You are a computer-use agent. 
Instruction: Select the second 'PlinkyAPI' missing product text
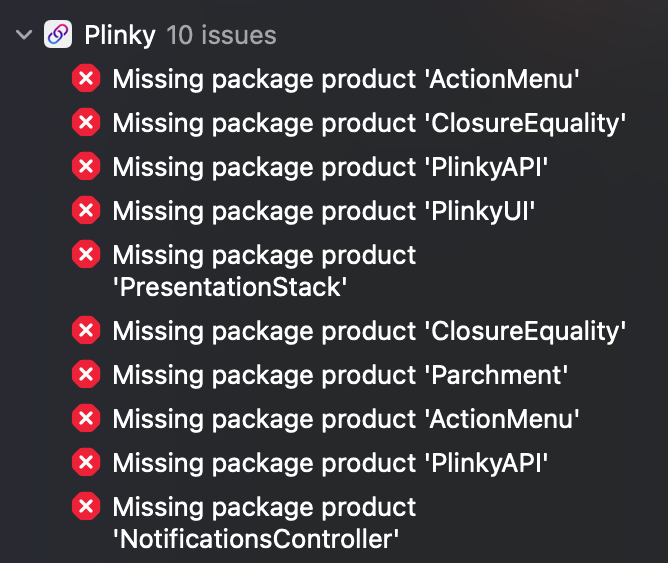coord(331,462)
